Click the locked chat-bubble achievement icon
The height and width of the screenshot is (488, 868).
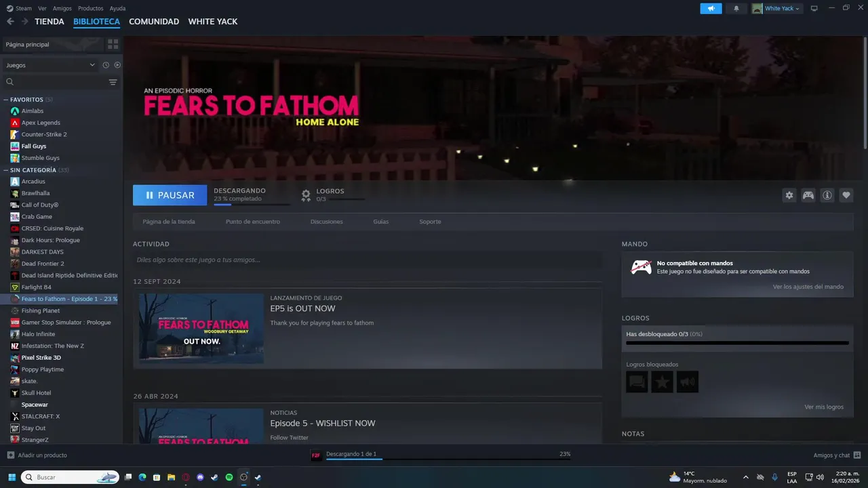coord(637,382)
